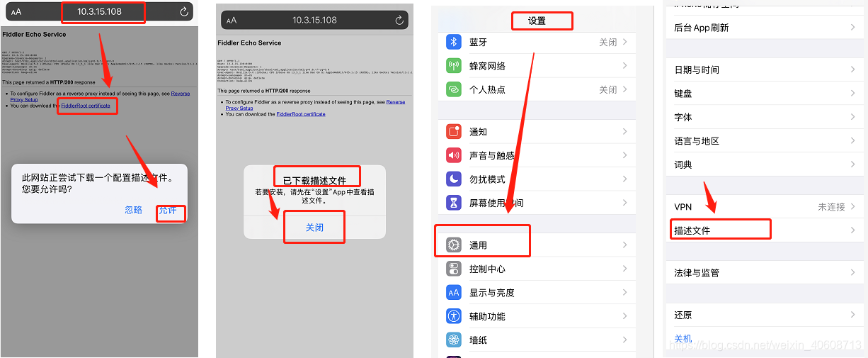Tap the 设置 title at top
Viewport: 868px width, 358px height.
[x=537, y=21]
